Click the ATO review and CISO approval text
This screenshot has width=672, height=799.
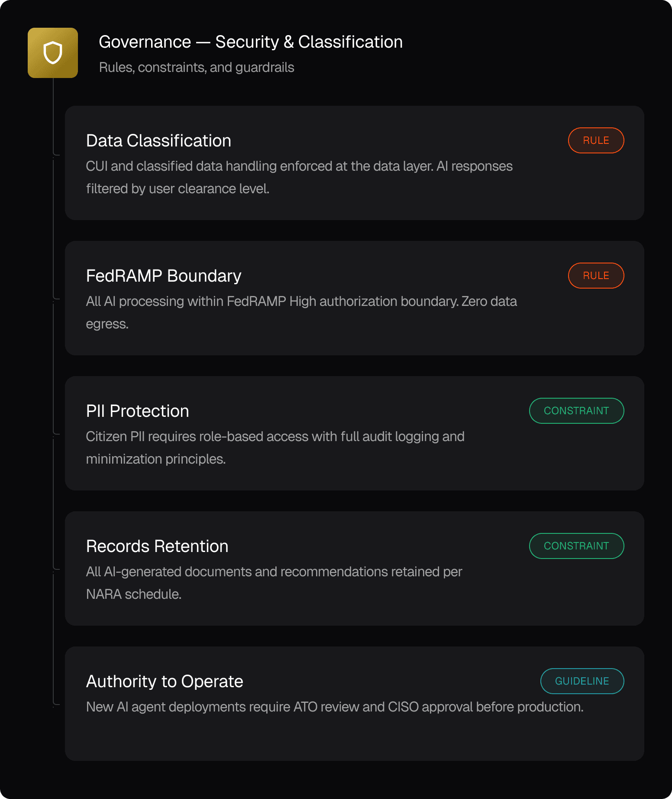(335, 707)
